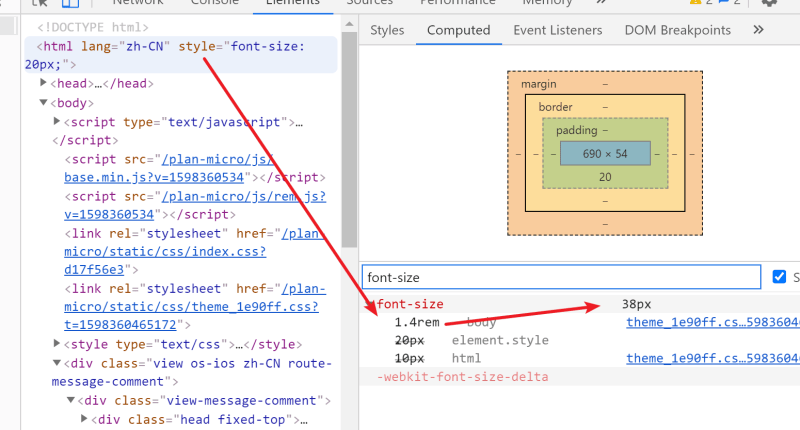Click the Elements panel scrollbar thumb

tap(349, 139)
